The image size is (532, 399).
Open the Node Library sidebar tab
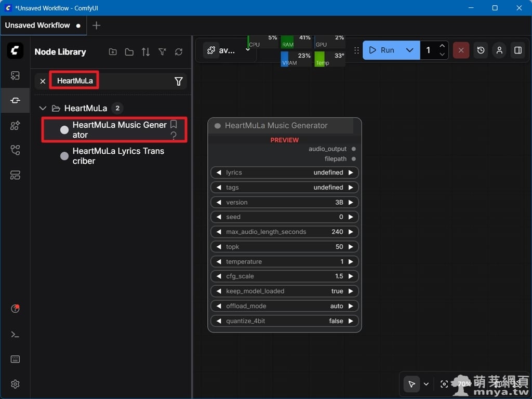click(15, 100)
